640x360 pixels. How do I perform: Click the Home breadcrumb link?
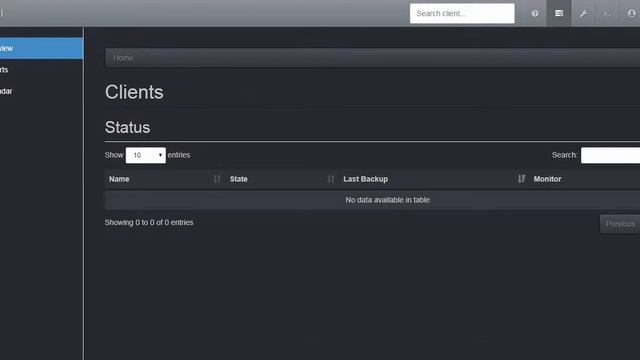pos(123,58)
